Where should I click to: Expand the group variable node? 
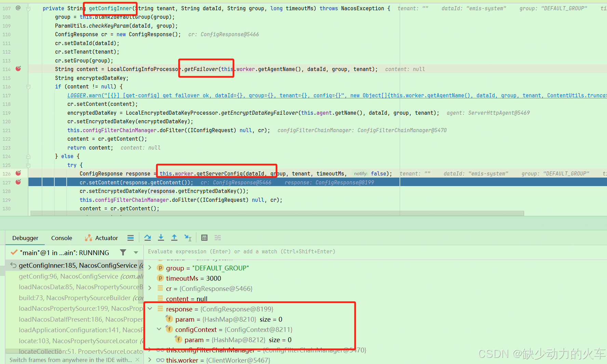pyautogui.click(x=150, y=268)
